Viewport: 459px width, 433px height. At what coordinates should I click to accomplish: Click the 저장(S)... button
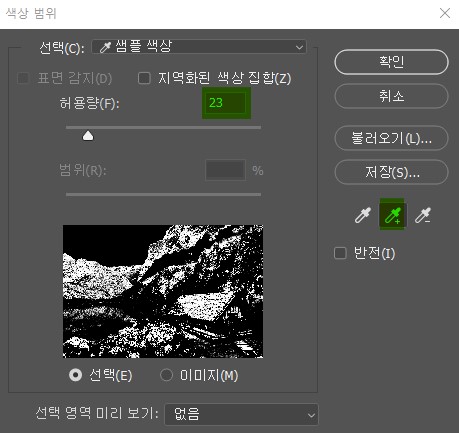click(391, 172)
